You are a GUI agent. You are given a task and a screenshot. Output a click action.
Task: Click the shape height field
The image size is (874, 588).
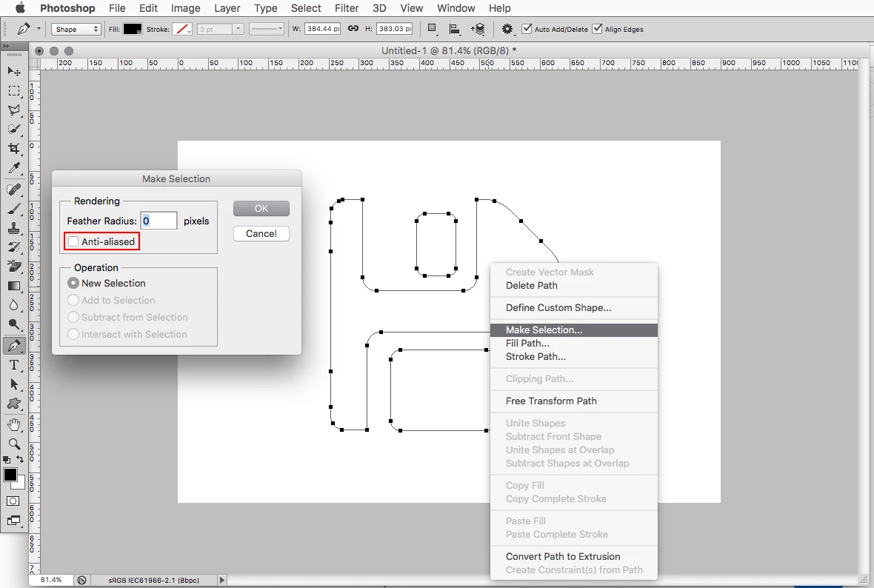tap(394, 29)
